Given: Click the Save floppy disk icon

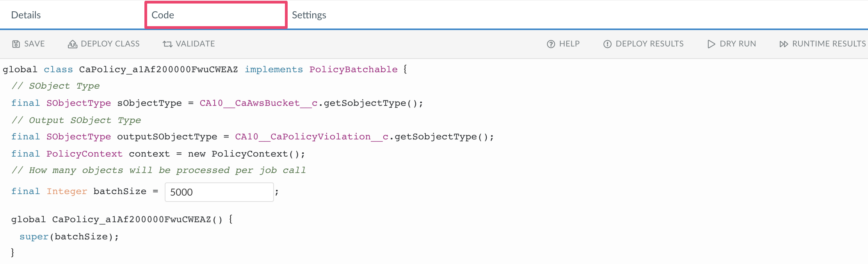Looking at the screenshot, I should [x=16, y=44].
